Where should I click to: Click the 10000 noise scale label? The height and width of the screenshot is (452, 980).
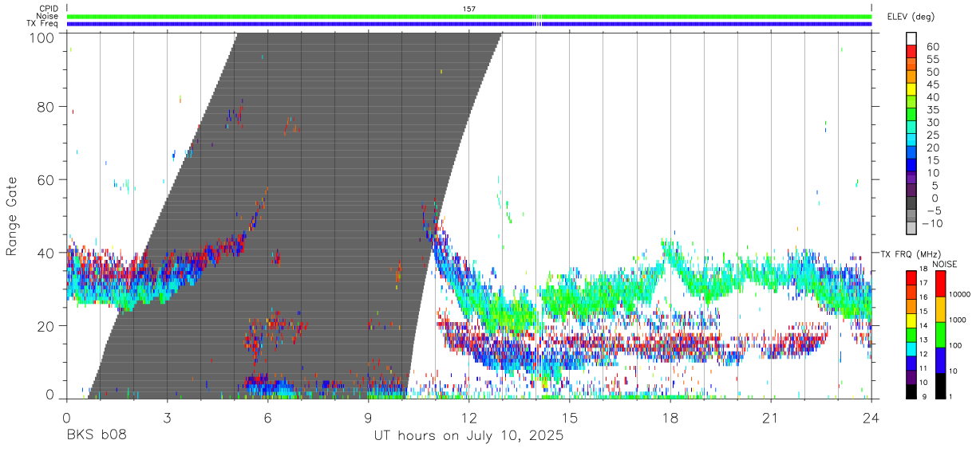click(x=960, y=294)
